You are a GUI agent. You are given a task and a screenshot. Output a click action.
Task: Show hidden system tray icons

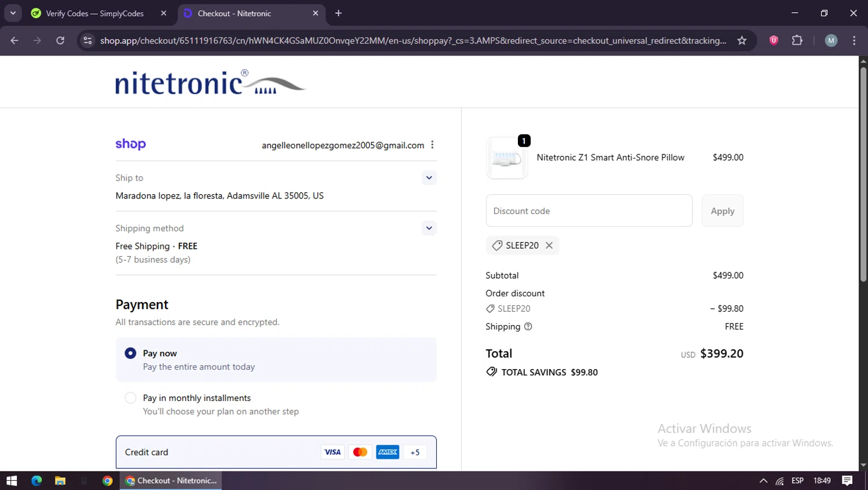pos(763,480)
